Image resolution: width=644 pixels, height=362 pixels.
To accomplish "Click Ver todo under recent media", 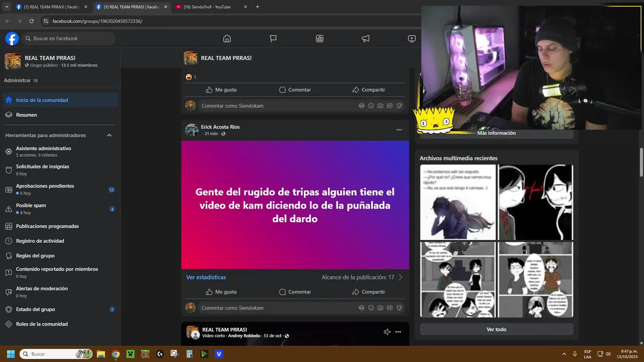I will tap(497, 329).
